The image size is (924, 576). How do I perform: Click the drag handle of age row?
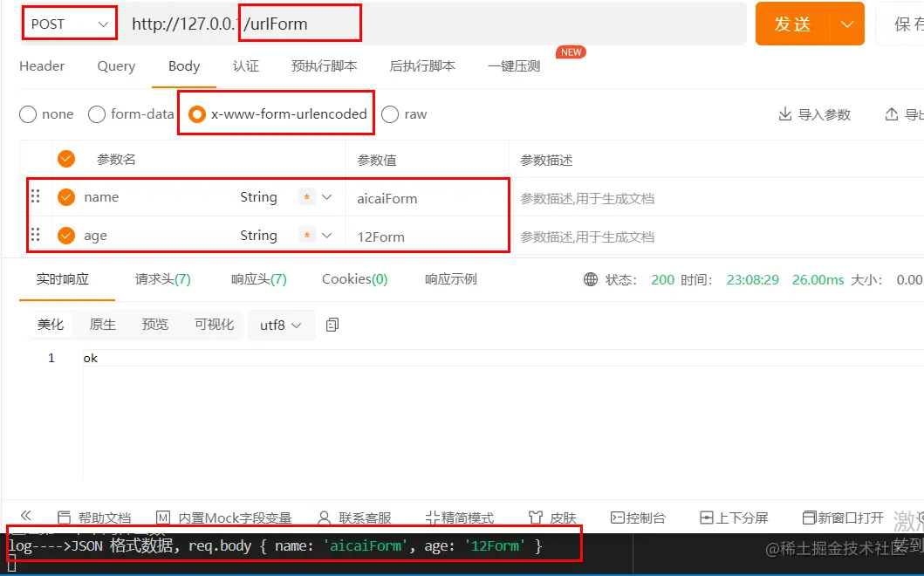pos(36,235)
